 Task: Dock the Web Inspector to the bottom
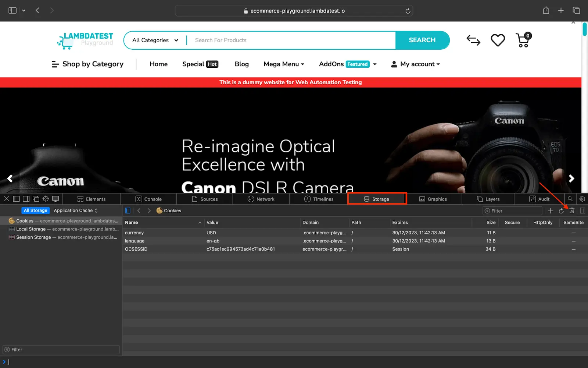click(x=16, y=199)
